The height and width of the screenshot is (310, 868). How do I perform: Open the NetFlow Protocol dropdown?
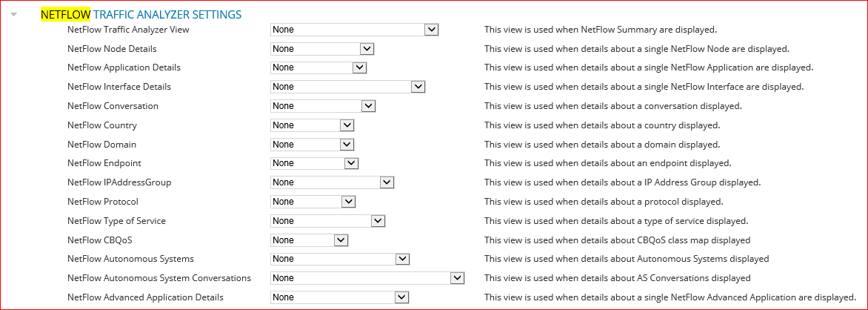click(x=313, y=201)
